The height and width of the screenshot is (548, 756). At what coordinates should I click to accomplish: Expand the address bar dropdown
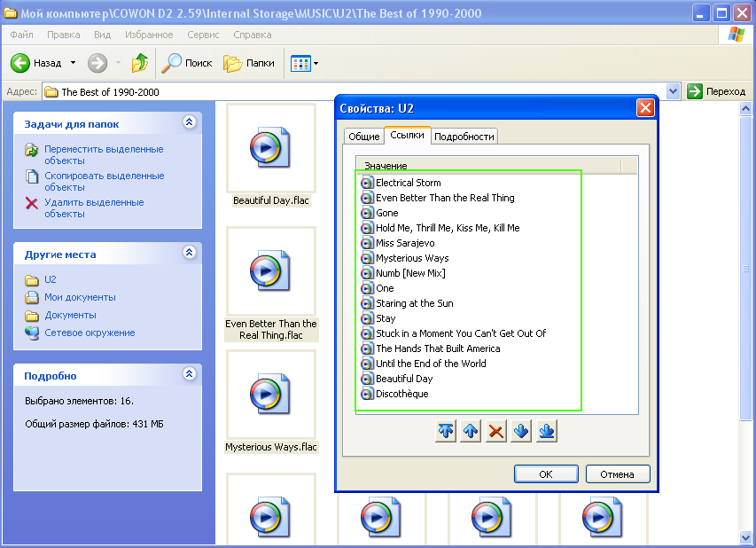[x=673, y=91]
